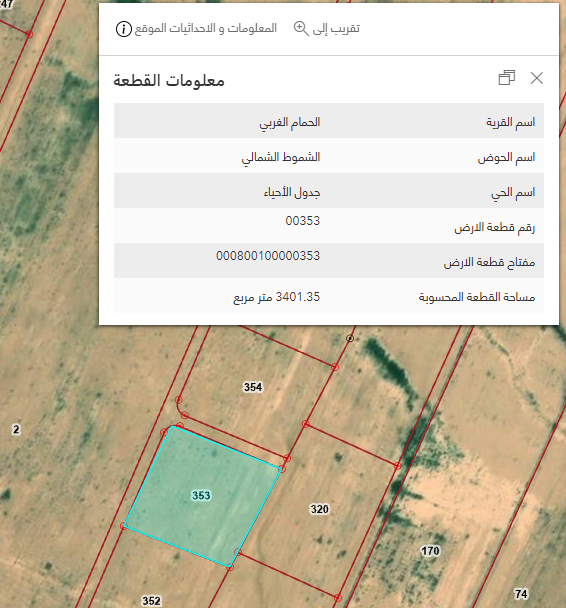
Task: Select parcel 354 on the map
Action: click(253, 387)
